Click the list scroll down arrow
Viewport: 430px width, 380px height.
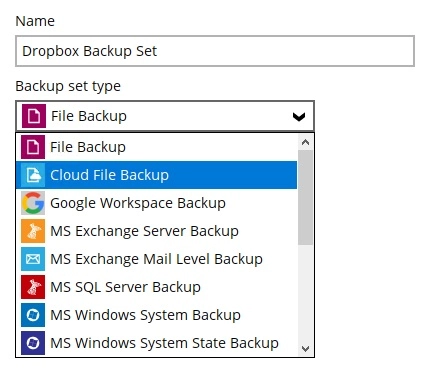pyautogui.click(x=305, y=349)
